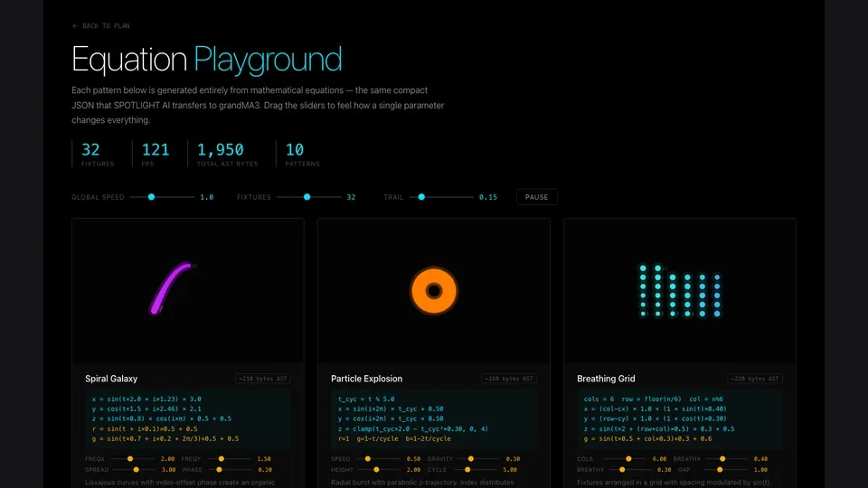Click the COLS value 6.00

click(x=659, y=459)
